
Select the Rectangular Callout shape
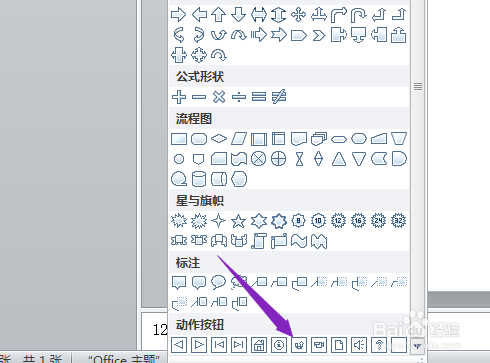click(x=179, y=283)
